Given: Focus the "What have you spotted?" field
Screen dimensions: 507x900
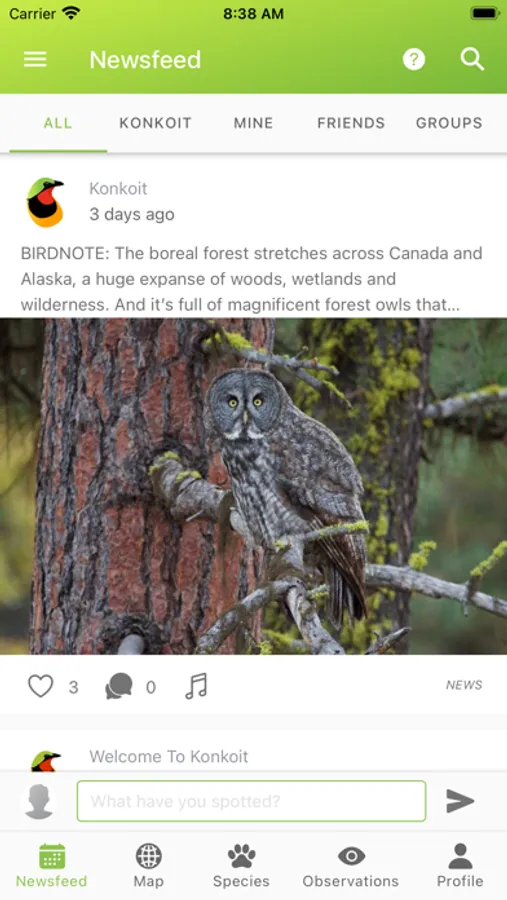Looking at the screenshot, I should pos(251,801).
